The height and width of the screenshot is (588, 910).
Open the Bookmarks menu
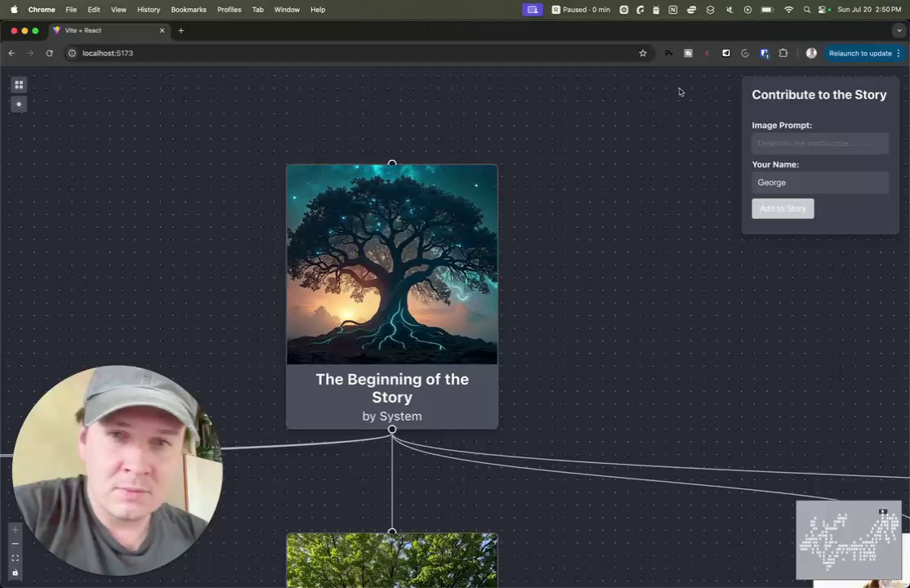pyautogui.click(x=189, y=9)
